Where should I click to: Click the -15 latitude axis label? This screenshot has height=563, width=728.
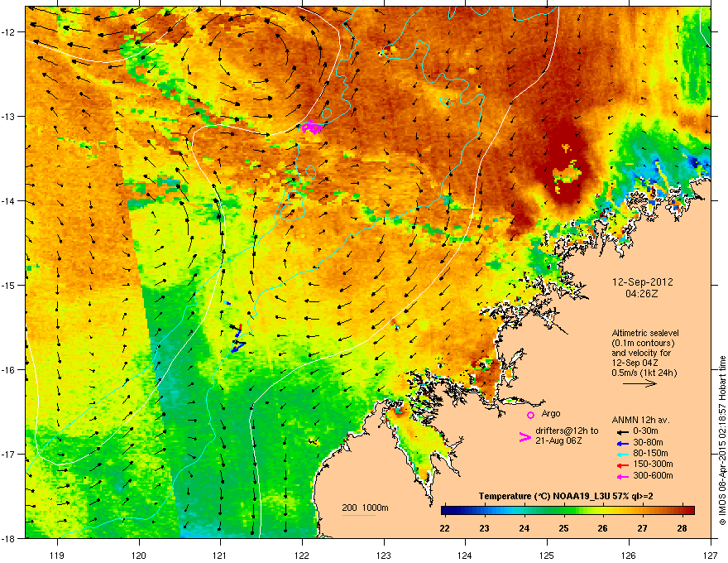[x=9, y=285]
